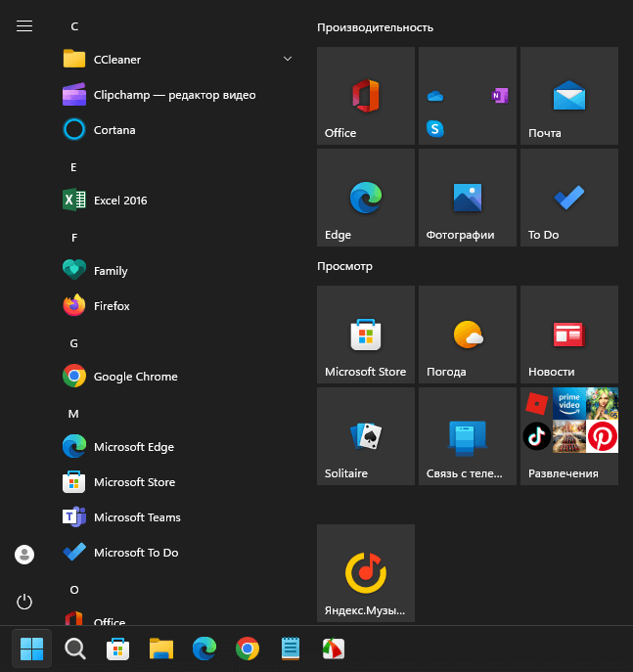Open taskbar Search magnifier
Viewport: 633px width, 672px height.
[x=75, y=649]
